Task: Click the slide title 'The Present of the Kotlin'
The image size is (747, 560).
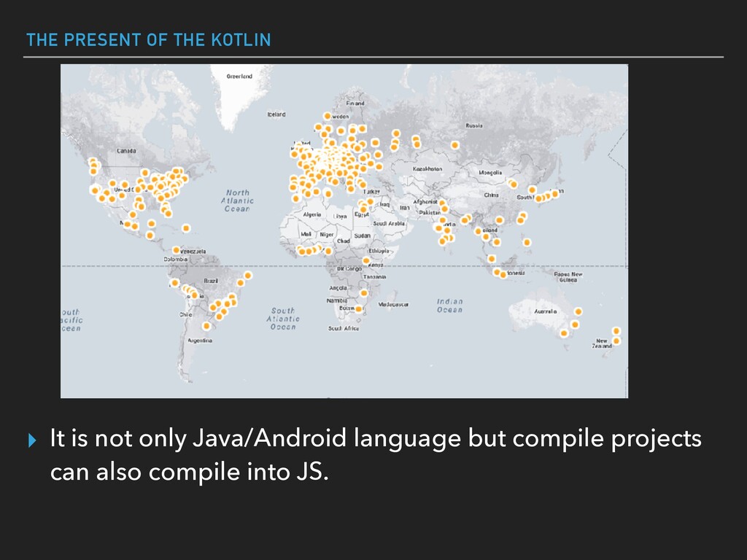Action: [149, 40]
